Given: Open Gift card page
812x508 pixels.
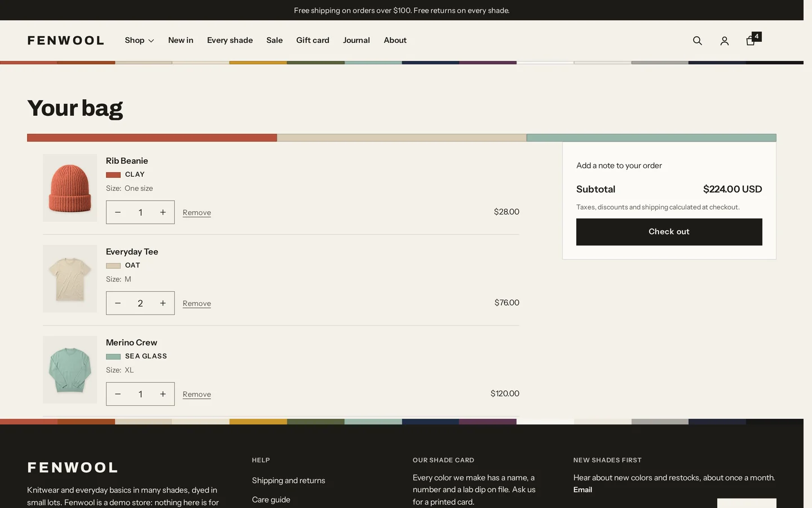Looking at the screenshot, I should (x=312, y=40).
